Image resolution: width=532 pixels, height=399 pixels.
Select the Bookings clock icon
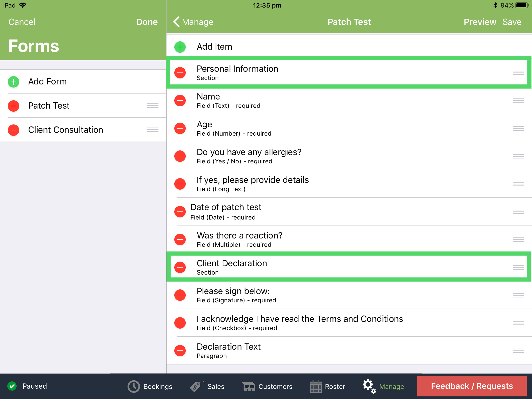point(133,386)
